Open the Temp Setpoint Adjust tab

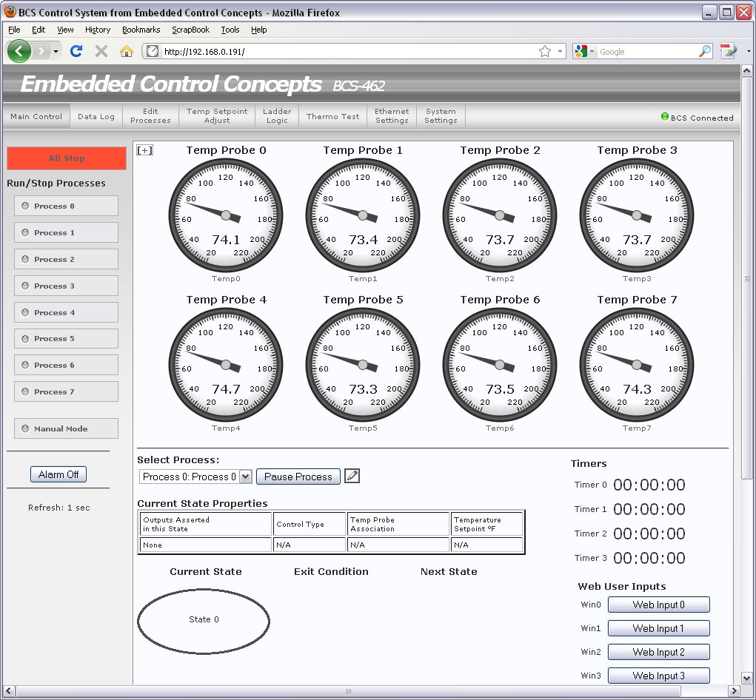coord(217,116)
